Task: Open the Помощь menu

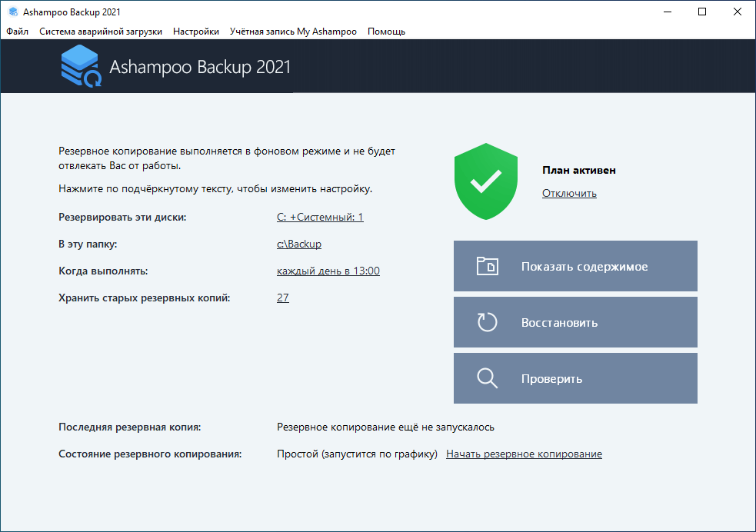Action: [x=386, y=32]
